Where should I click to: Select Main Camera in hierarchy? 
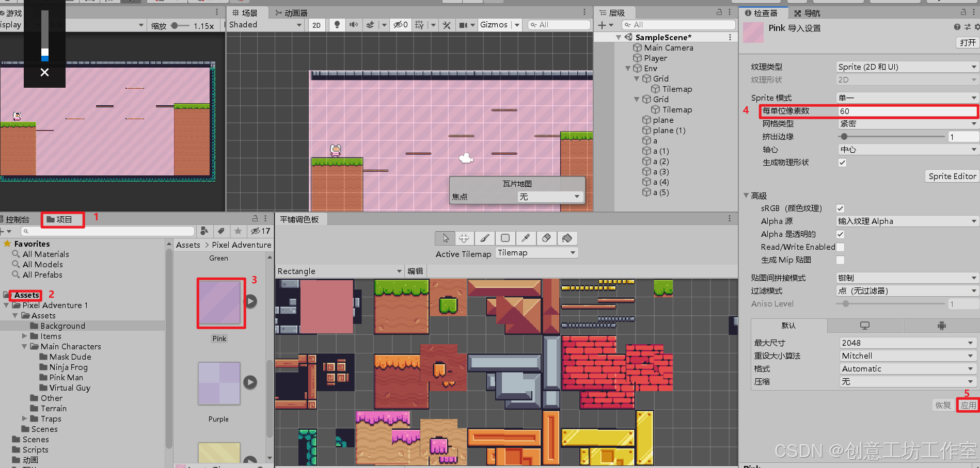[668, 47]
